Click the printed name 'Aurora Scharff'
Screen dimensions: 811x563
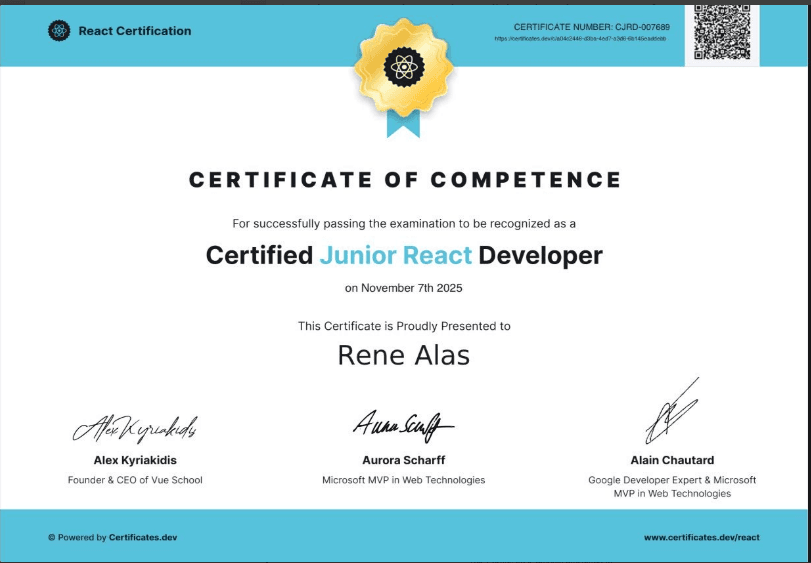click(x=404, y=460)
